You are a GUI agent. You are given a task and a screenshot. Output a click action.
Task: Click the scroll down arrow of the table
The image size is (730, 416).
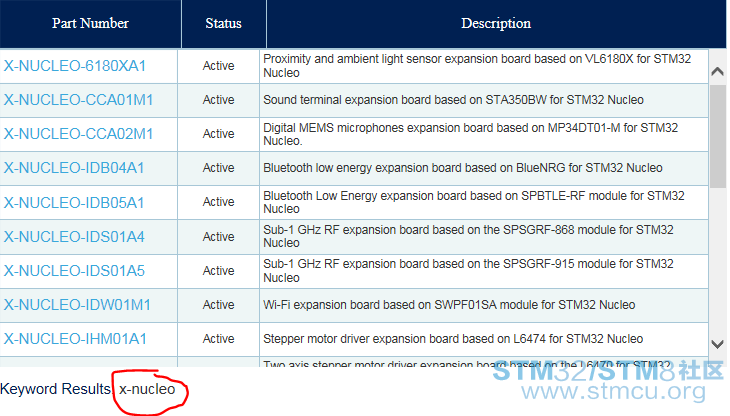pyautogui.click(x=717, y=344)
